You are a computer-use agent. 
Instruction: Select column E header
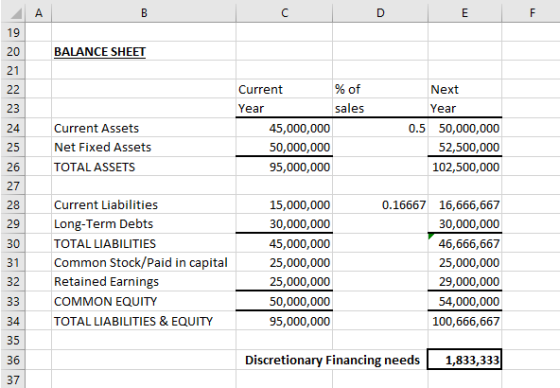point(465,13)
